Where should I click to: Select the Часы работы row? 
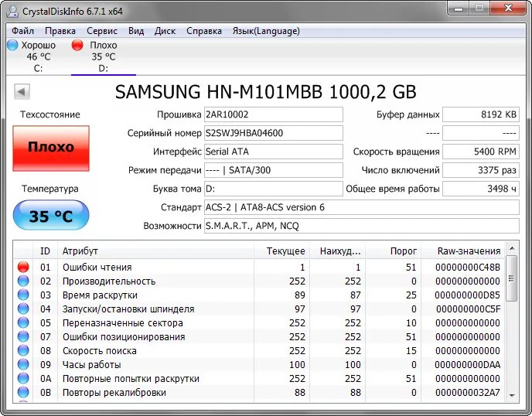(x=259, y=364)
